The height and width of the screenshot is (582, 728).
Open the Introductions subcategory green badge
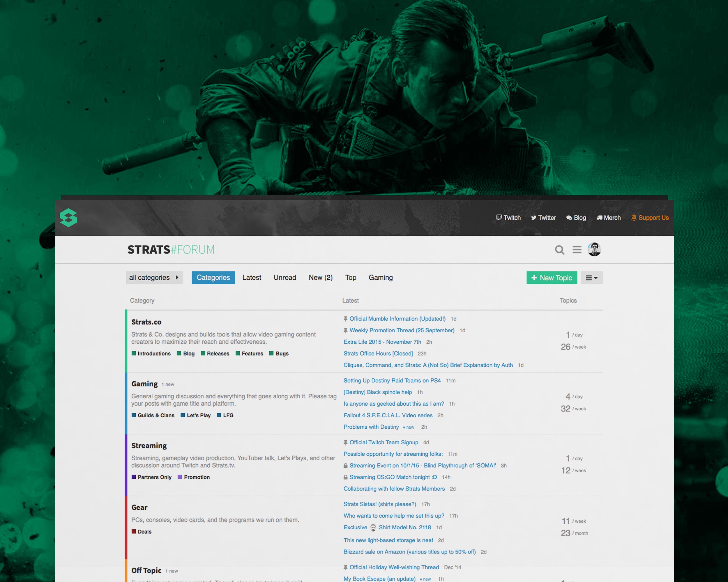point(151,354)
